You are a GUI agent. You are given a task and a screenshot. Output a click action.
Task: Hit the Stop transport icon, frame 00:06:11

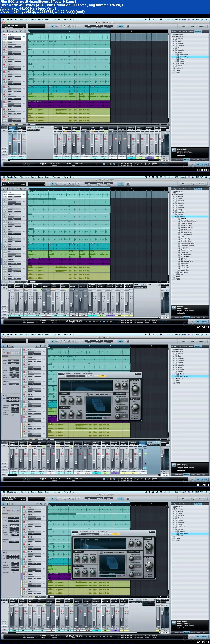tap(104, 321)
